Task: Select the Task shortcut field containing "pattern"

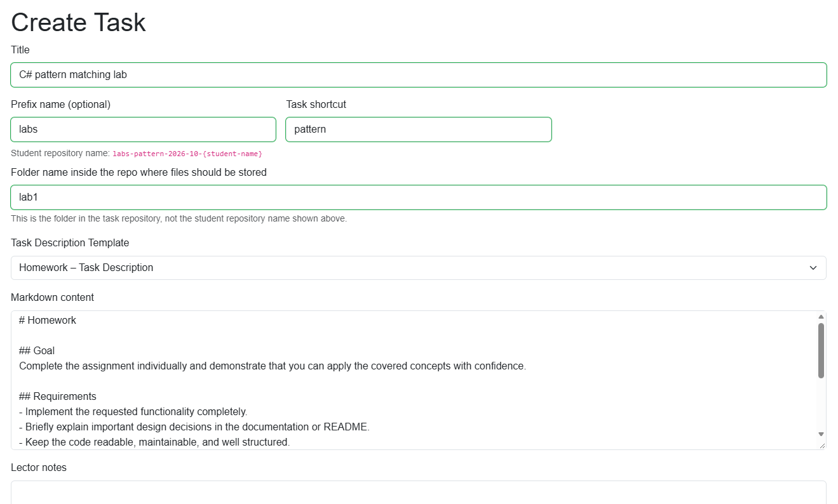Action: (x=419, y=129)
